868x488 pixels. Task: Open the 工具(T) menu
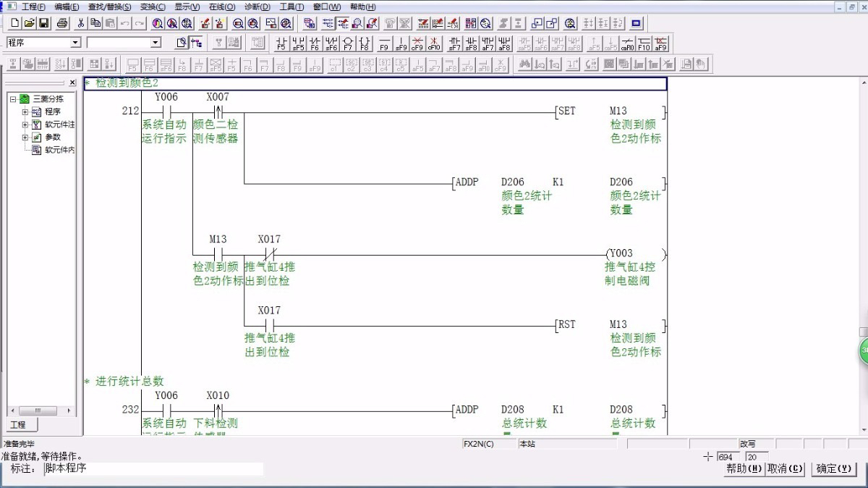point(292,7)
